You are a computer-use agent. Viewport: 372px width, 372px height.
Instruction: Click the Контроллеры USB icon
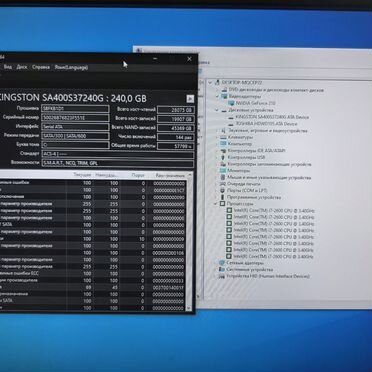(x=223, y=157)
